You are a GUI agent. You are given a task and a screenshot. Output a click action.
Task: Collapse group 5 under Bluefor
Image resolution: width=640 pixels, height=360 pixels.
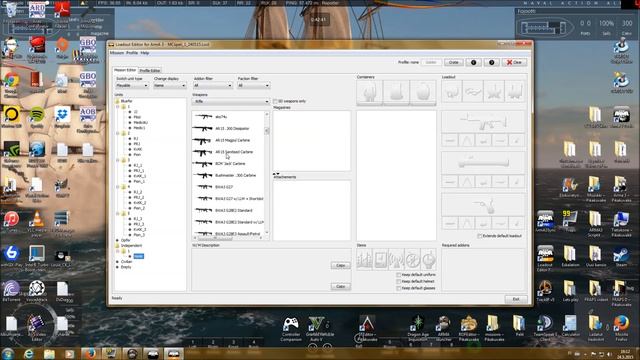coord(118,213)
